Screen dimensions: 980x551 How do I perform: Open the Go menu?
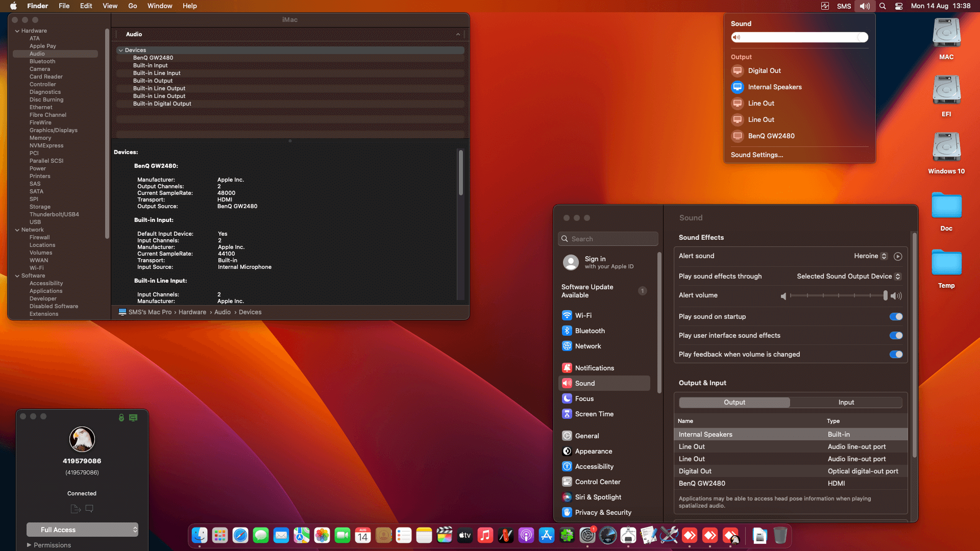(x=133, y=6)
